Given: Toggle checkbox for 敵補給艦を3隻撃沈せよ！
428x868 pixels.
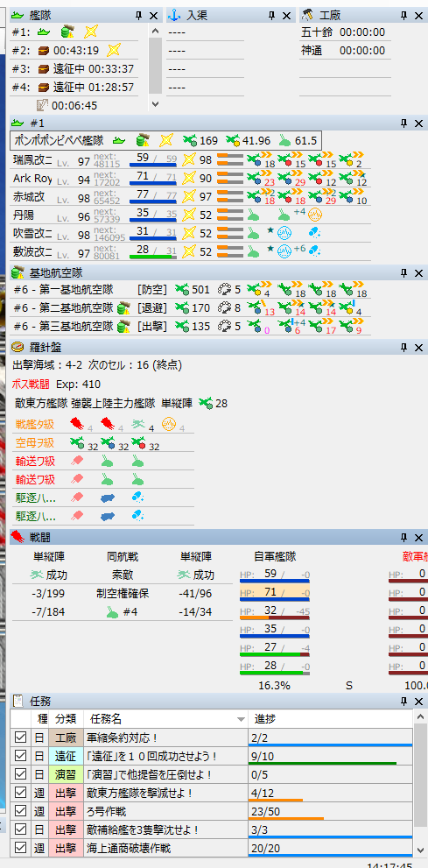Looking at the screenshot, I should click(20, 829).
